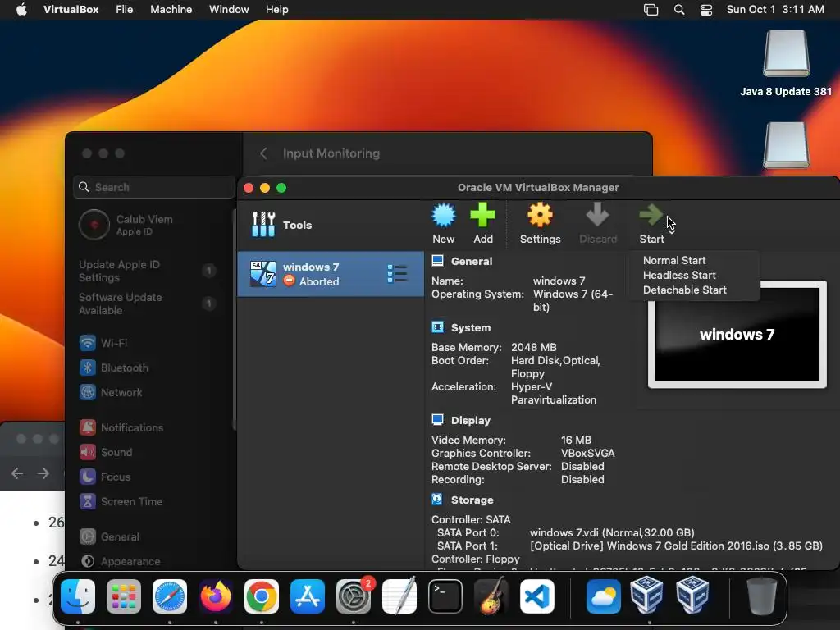
Task: Open Safari from the Dock
Action: pyautogui.click(x=170, y=596)
